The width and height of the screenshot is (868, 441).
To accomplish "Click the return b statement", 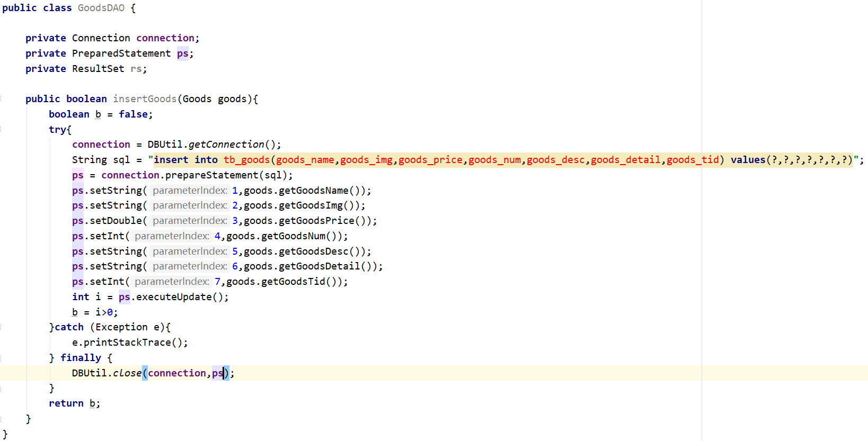I will [74, 403].
